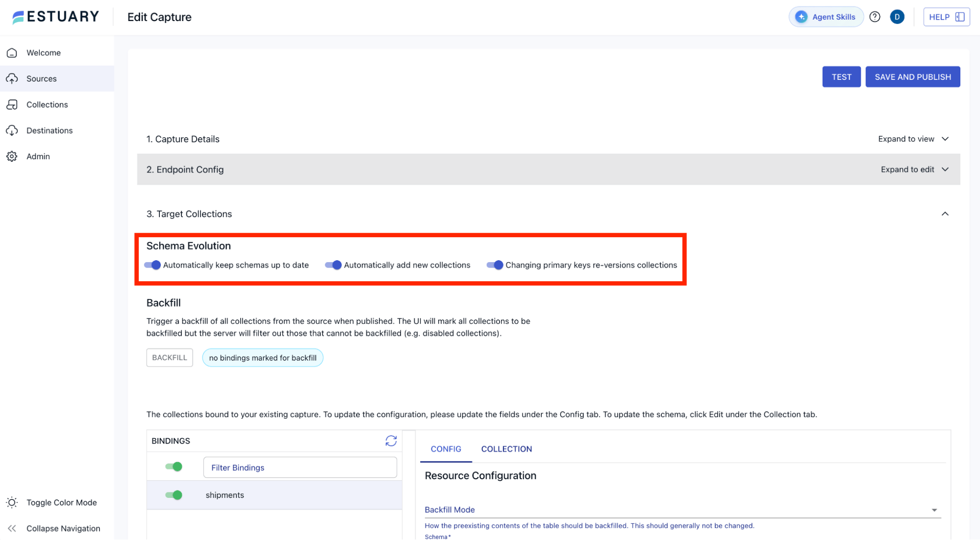The width and height of the screenshot is (980, 540).
Task: Open the Welcome page icon
Action: click(12, 52)
